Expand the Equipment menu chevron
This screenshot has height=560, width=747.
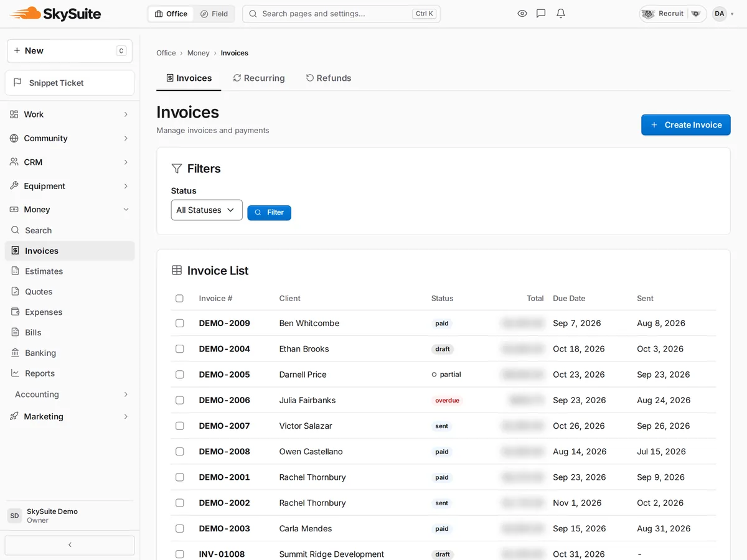(x=126, y=186)
